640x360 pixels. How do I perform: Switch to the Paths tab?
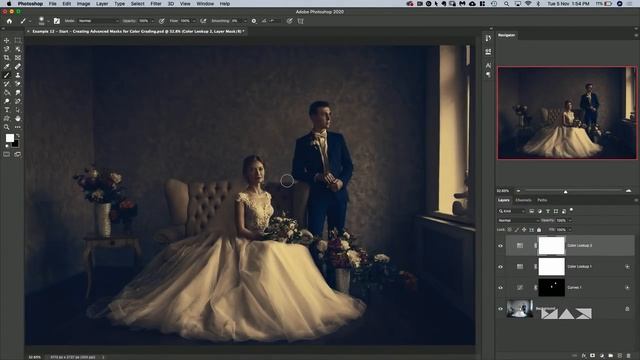tap(542, 200)
